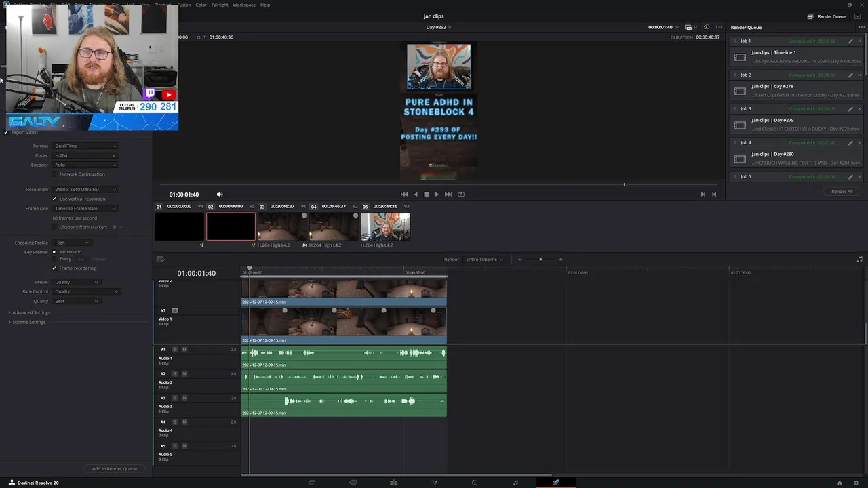Screen dimensions: 868x488
Task: Solo the Audio 4 track
Action: tap(174, 422)
